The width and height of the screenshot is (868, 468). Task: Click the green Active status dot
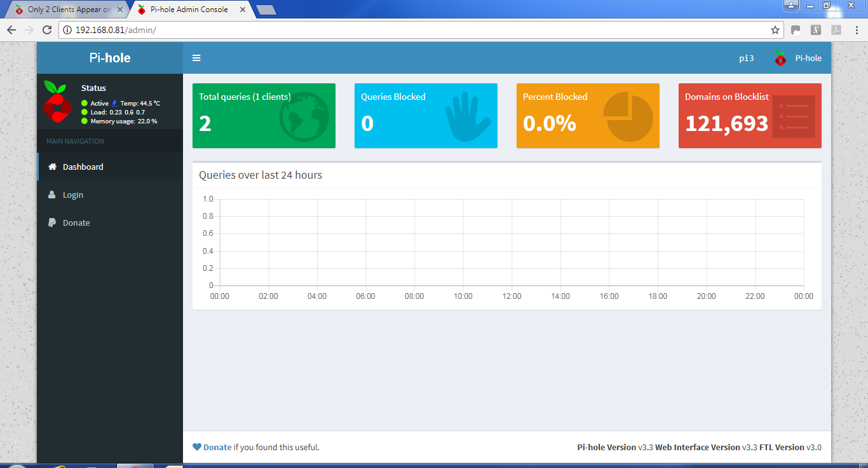point(85,103)
